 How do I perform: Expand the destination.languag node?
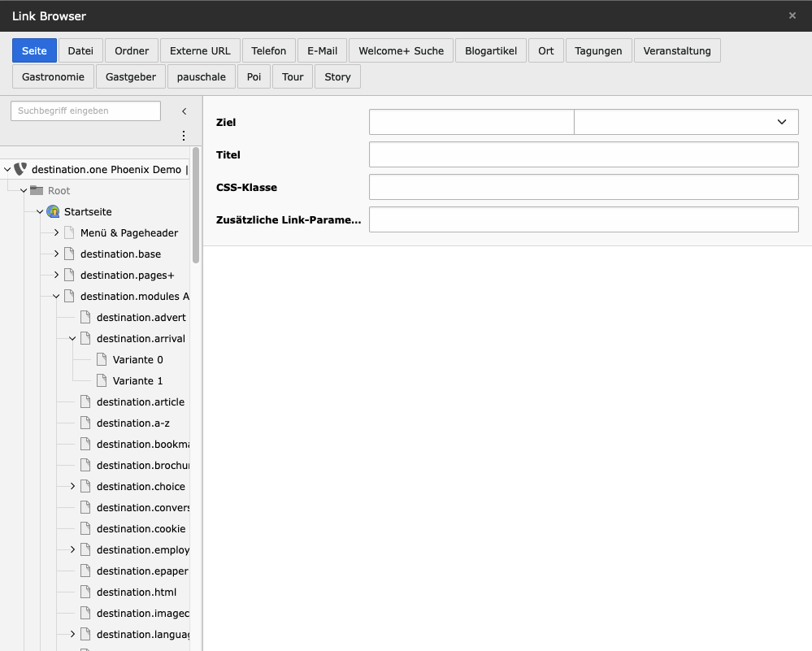(72, 634)
